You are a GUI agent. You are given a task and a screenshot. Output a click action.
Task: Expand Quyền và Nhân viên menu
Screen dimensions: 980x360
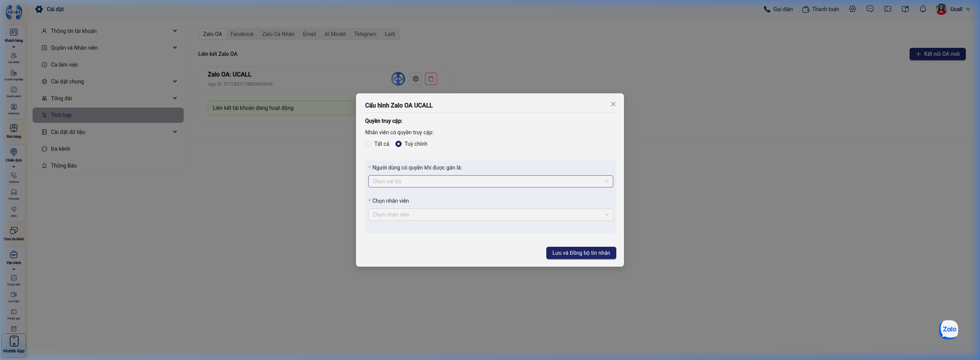point(108,48)
